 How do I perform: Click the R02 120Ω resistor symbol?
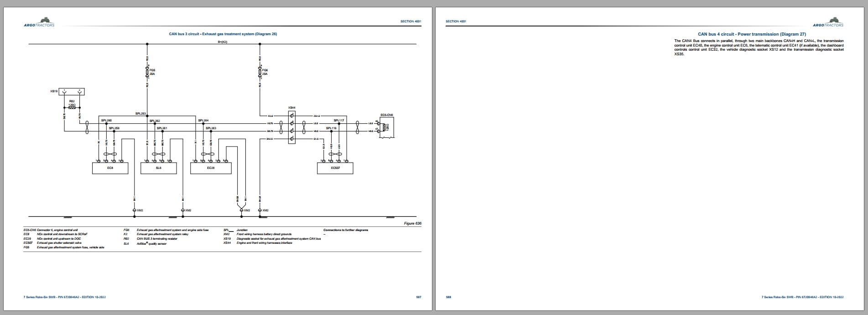point(72,108)
